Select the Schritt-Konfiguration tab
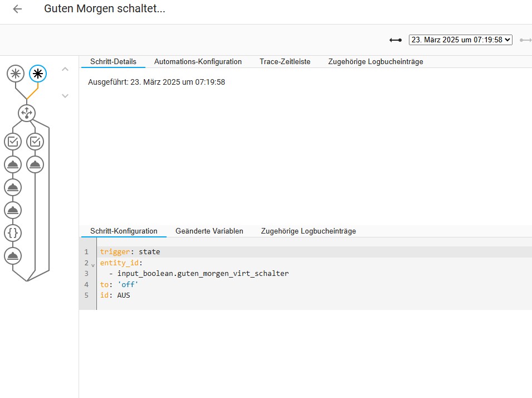The height and width of the screenshot is (398, 532). pyautogui.click(x=124, y=231)
